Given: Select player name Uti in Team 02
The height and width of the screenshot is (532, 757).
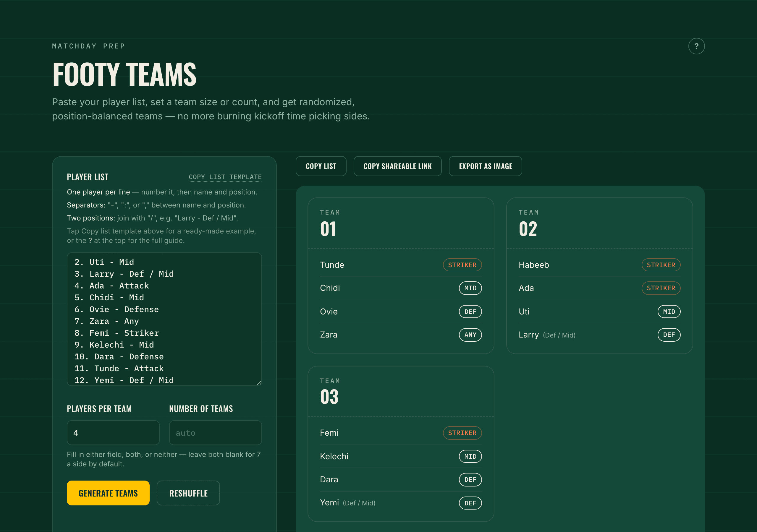Looking at the screenshot, I should [524, 312].
